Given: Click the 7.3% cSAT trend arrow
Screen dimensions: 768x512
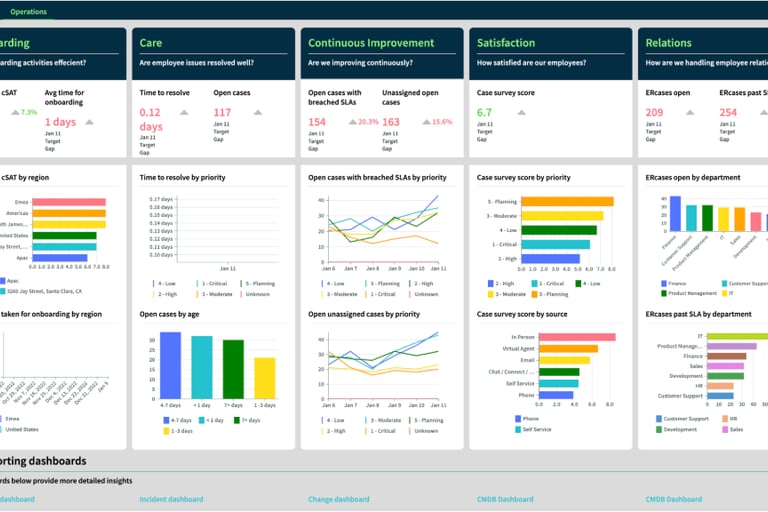Looking at the screenshot, I should [16, 113].
